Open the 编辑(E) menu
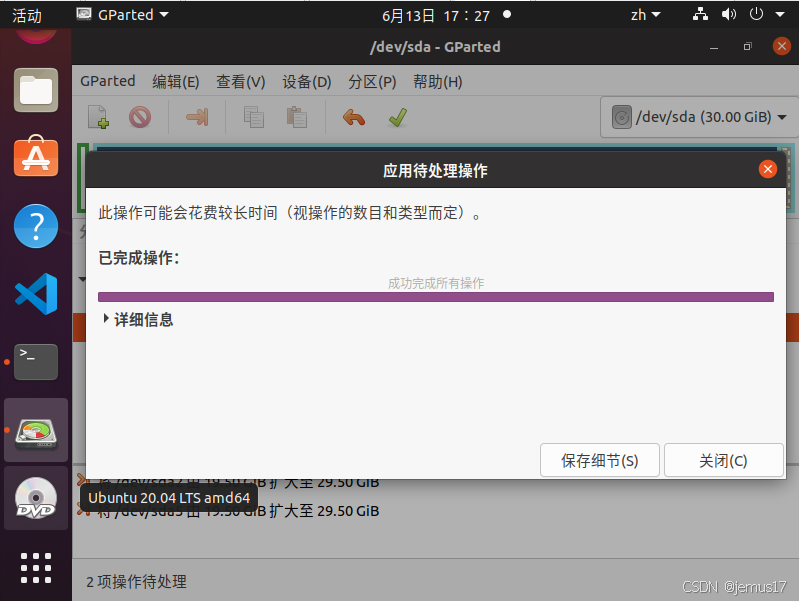Screen dimensions: 799x601 coord(176,82)
